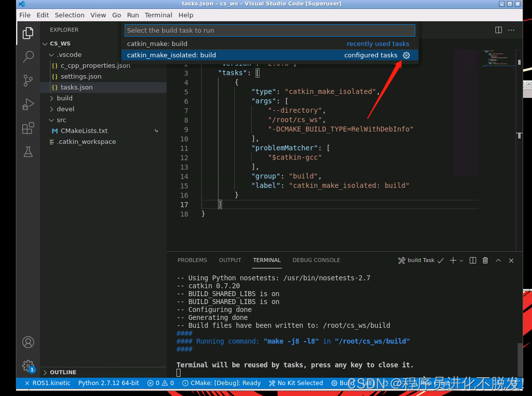Collapse the .vscode folder
Image resolution: width=532 pixels, height=396 pixels.
click(x=51, y=55)
